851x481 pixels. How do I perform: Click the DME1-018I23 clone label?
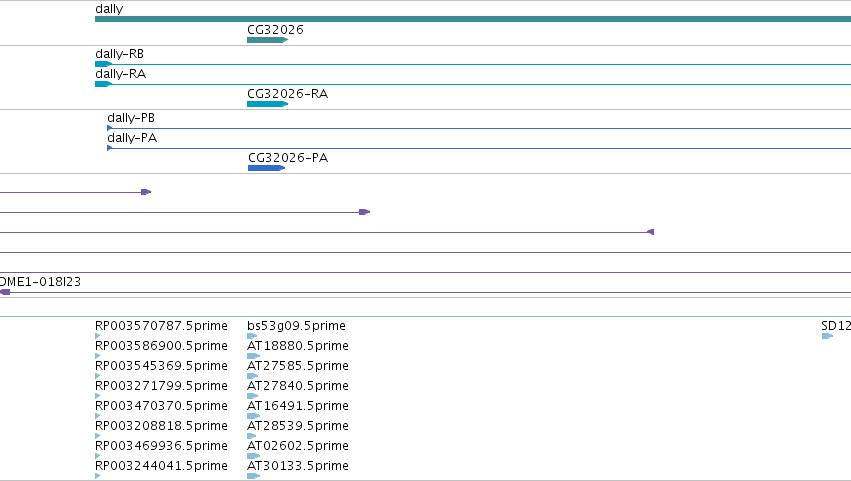tap(40, 282)
